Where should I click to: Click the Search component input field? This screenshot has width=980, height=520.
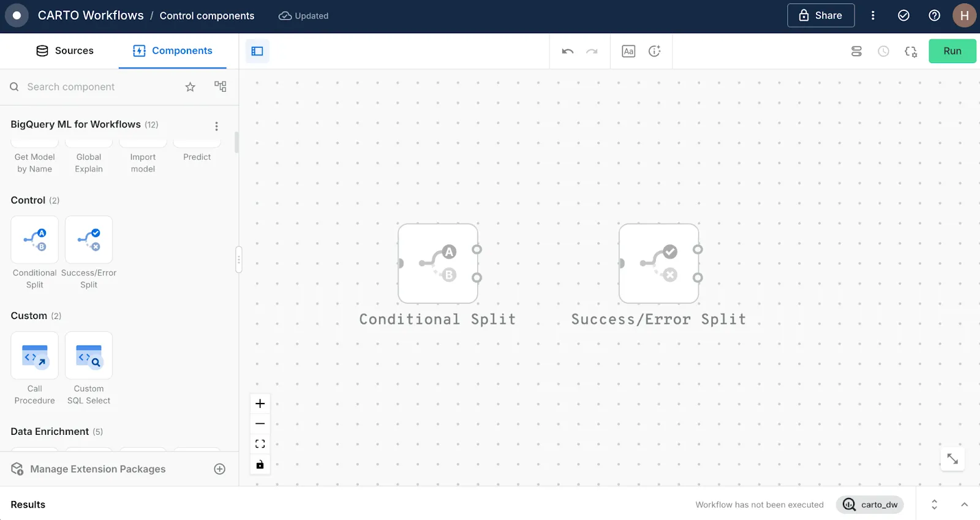pyautogui.click(x=98, y=87)
